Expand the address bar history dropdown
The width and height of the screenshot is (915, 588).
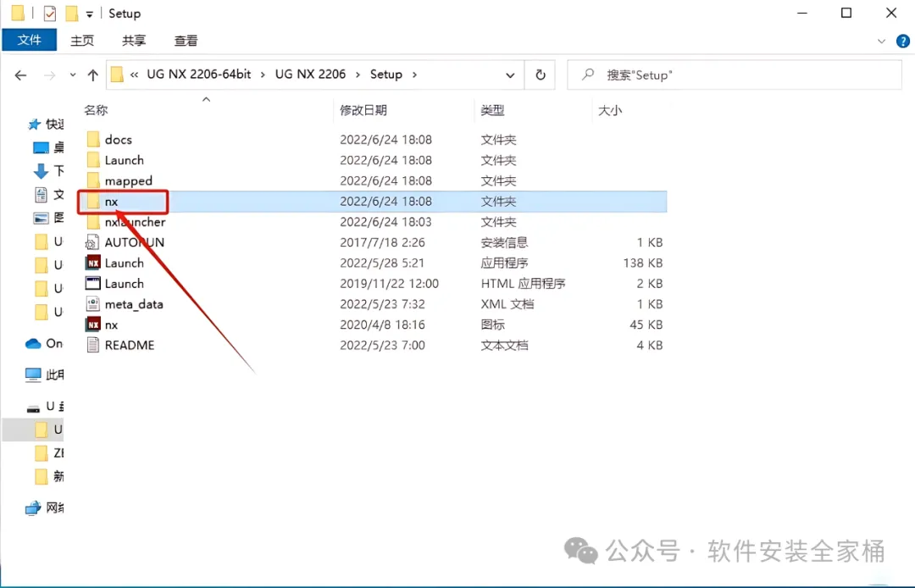click(510, 75)
